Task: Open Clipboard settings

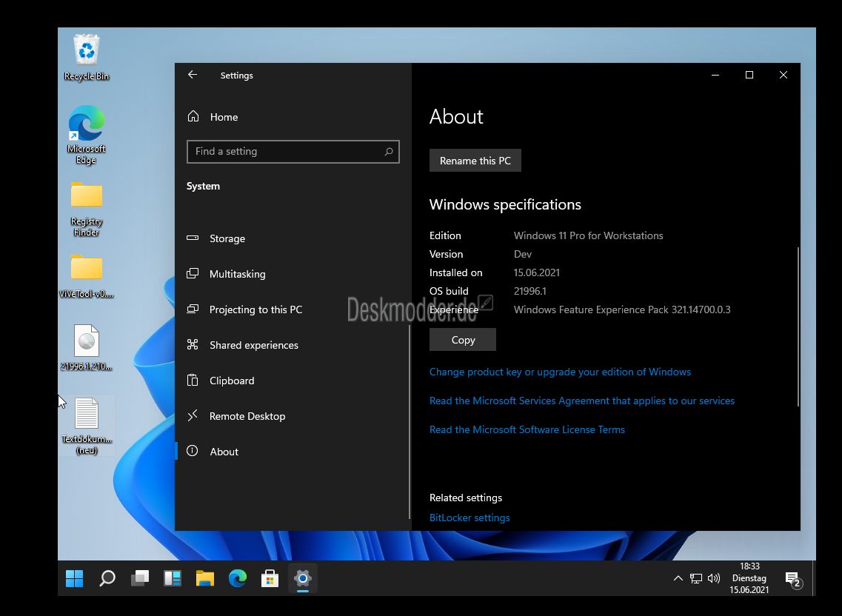Action: [293, 381]
